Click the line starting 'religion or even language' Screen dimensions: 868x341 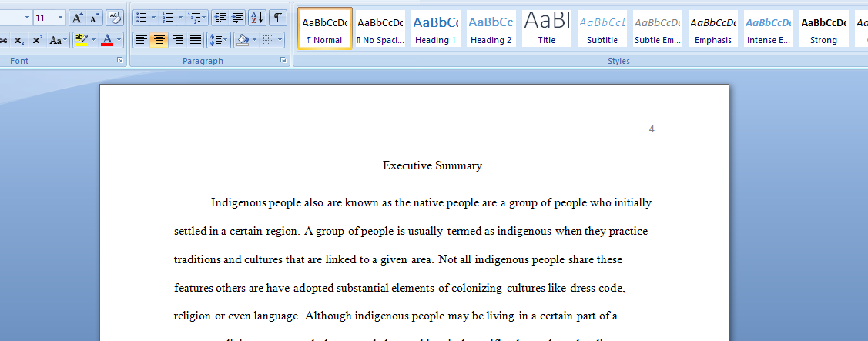396,316
